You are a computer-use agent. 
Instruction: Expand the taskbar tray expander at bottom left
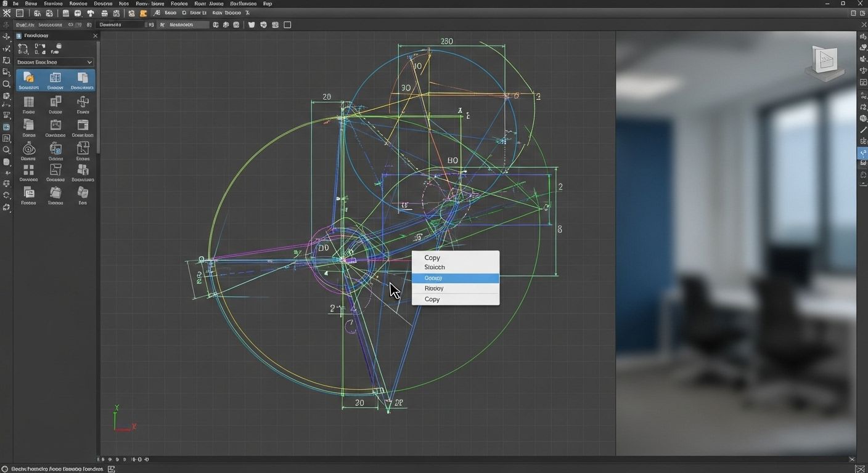pyautogui.click(x=111, y=469)
